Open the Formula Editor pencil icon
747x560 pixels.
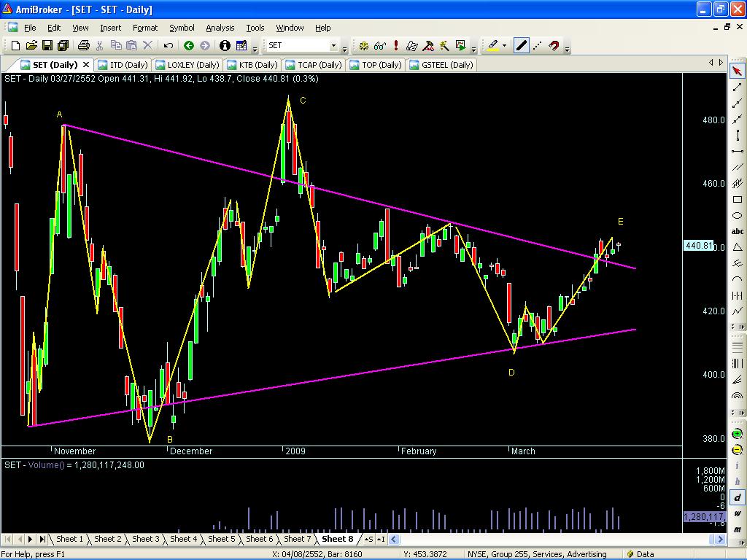coord(241,46)
